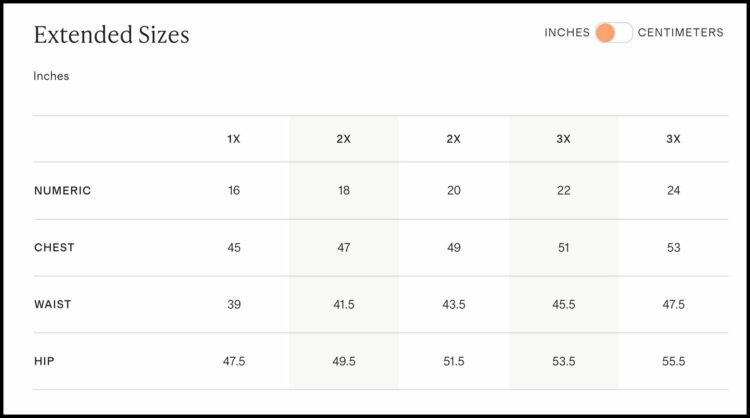This screenshot has width=750, height=418.
Task: Click chest measurement 49 cell
Action: click(454, 248)
